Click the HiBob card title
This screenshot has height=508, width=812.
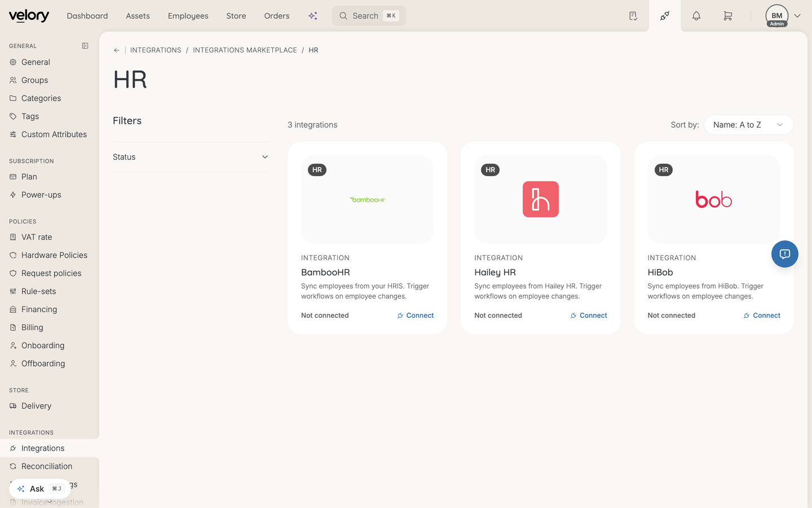click(660, 272)
